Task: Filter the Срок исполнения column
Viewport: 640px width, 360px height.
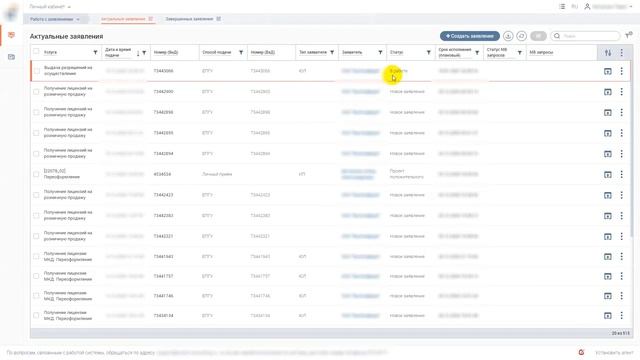Action: (477, 52)
